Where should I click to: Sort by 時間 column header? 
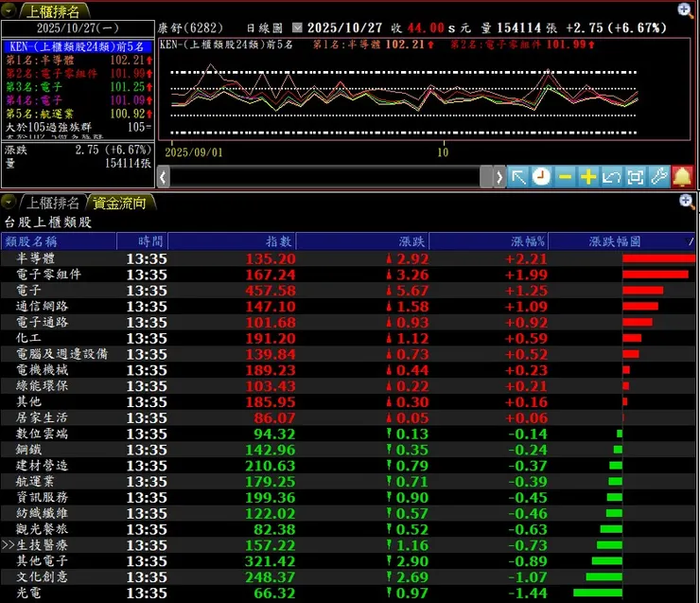pos(142,241)
